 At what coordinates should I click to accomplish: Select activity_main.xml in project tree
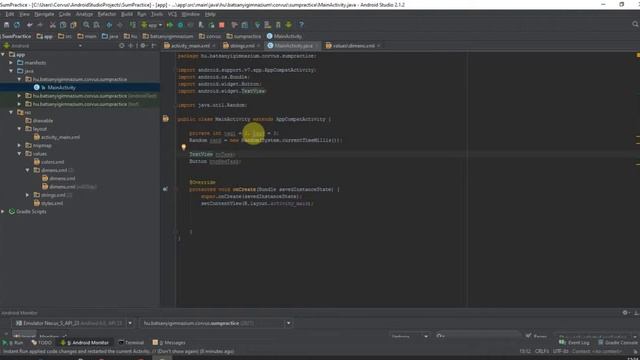(x=60, y=137)
